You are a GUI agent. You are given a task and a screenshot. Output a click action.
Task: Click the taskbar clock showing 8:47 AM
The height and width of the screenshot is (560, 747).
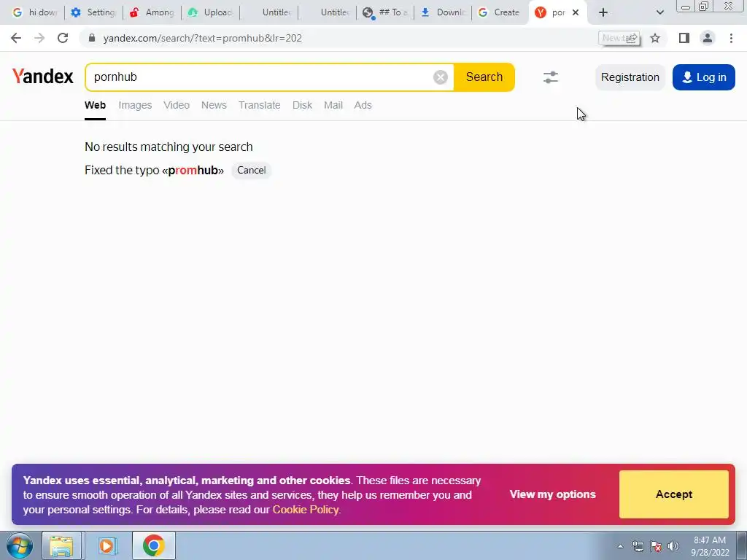tap(710, 546)
